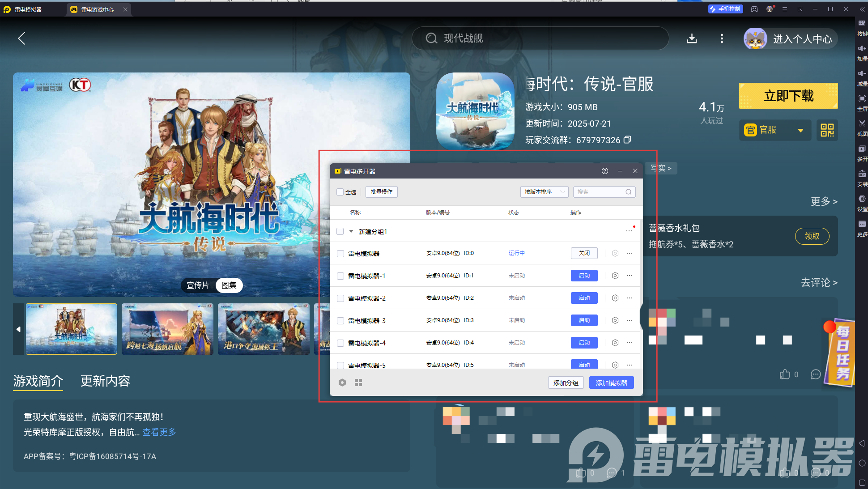Click the 添加模拟器 button
Screen dimensions: 868x489
click(x=611, y=383)
